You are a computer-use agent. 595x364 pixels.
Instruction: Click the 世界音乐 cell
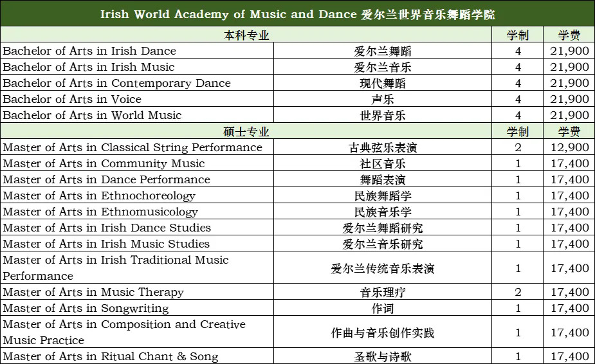coord(383,115)
